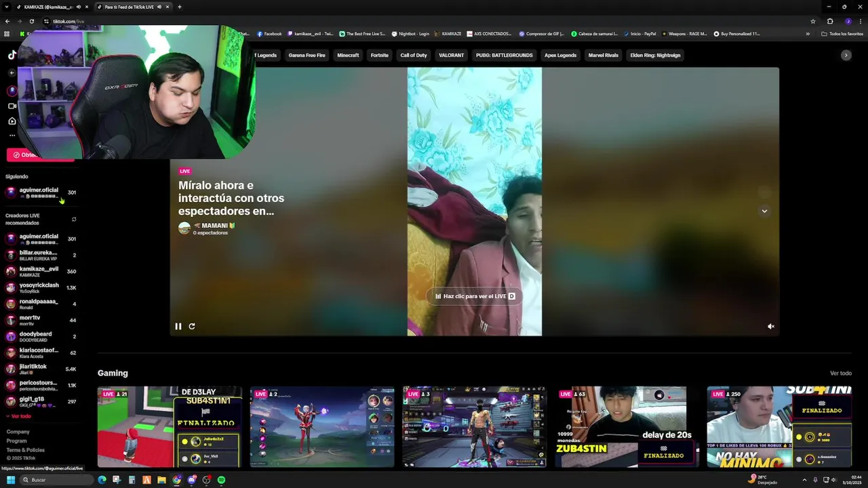Select the Call of Duty category tab
Screen dimensions: 868x488
414,55
